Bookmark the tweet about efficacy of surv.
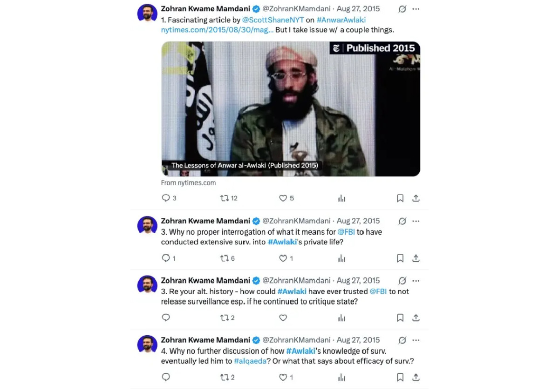 point(400,377)
